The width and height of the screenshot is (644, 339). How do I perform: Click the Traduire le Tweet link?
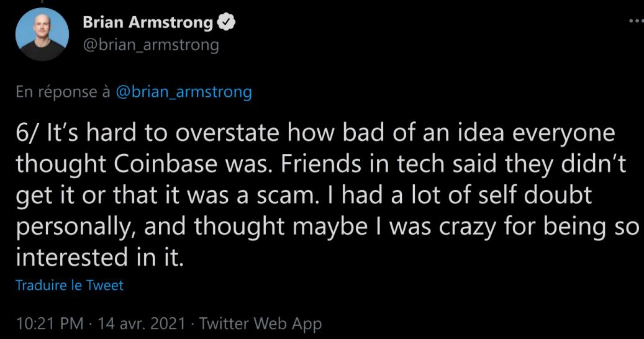click(x=68, y=286)
